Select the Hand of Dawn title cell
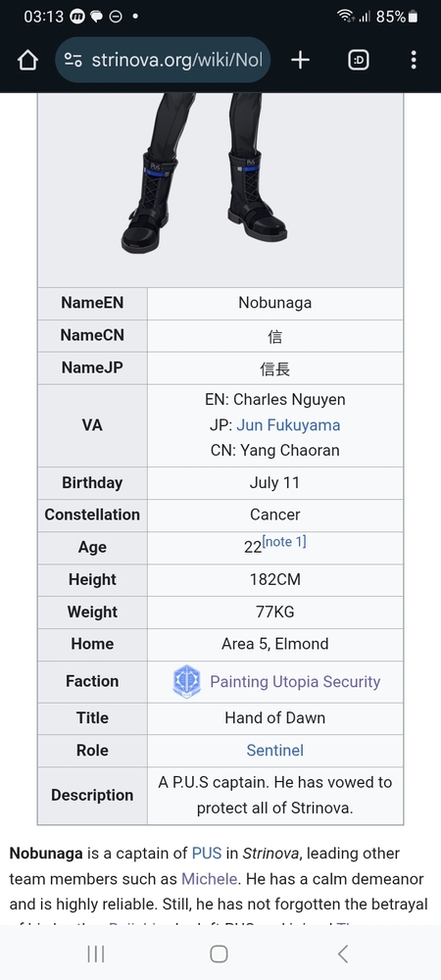 (274, 718)
